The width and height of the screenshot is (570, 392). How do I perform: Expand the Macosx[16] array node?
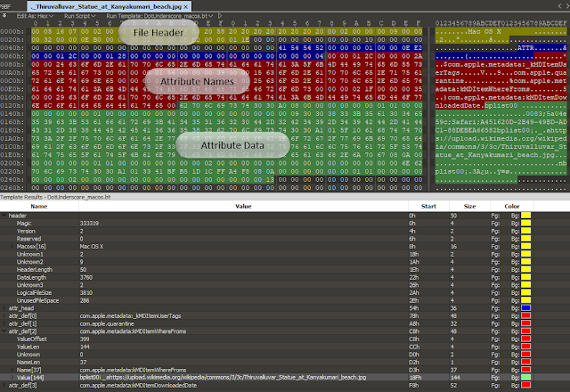(12, 246)
